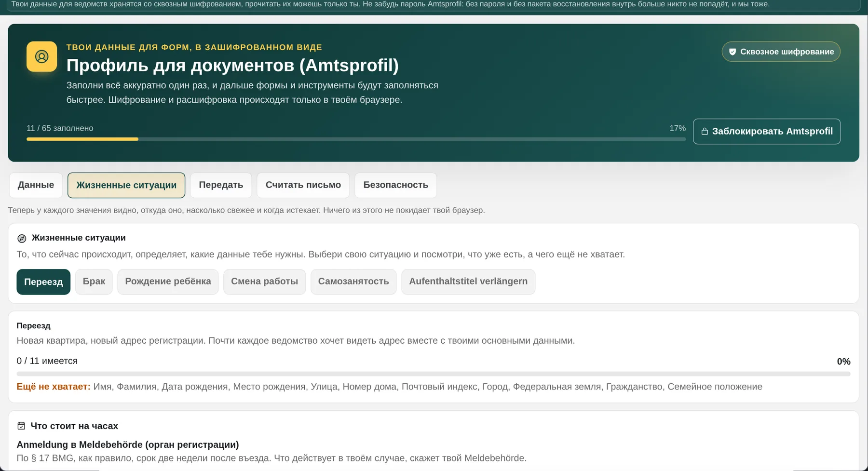The width and height of the screenshot is (868, 471).
Task: Click the compass icon beside Жизненные ситуации
Action: coord(22,238)
